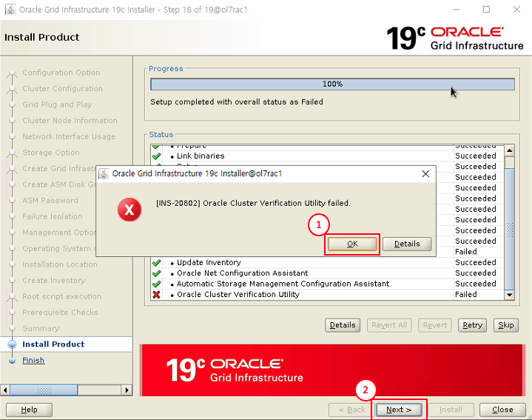Click the Configuration Option step

61,73
